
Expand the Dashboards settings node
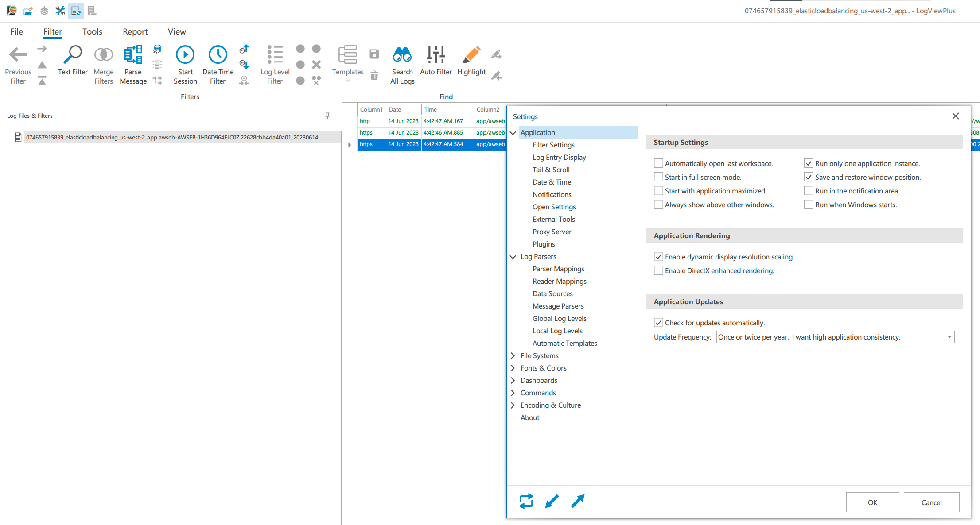click(x=513, y=380)
